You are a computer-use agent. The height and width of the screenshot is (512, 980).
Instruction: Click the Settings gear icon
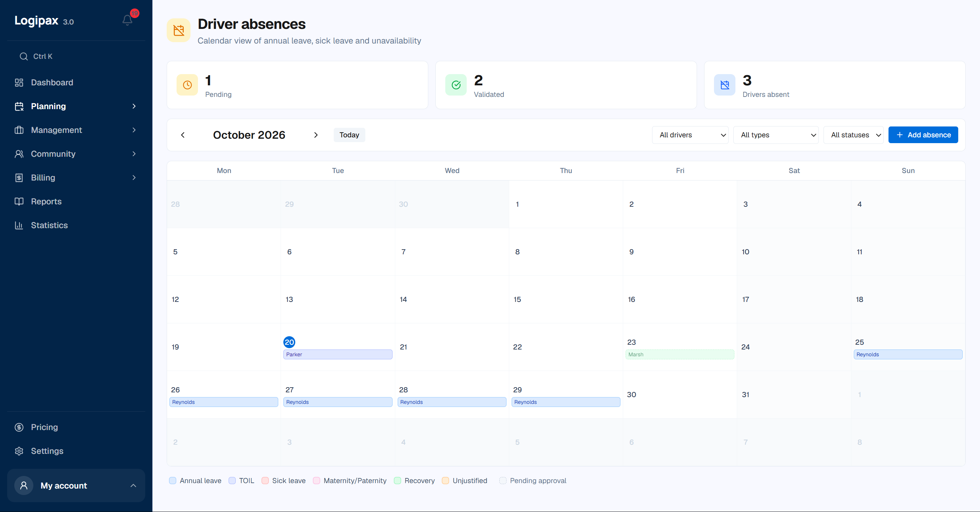pyautogui.click(x=19, y=451)
